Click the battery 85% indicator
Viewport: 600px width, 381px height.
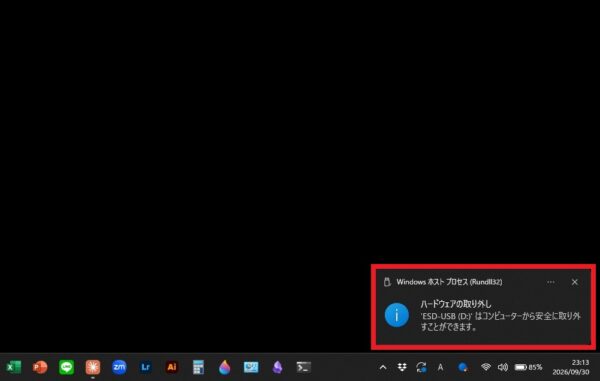click(x=528, y=367)
